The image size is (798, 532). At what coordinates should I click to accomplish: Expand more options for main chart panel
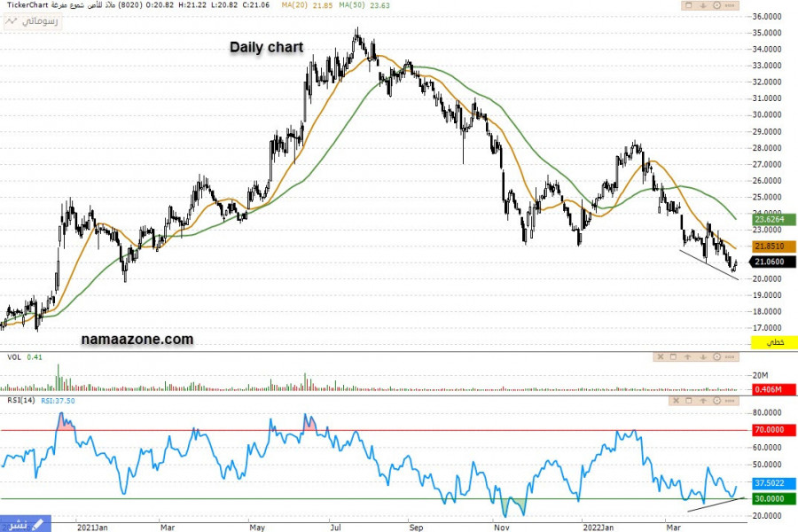730,5
